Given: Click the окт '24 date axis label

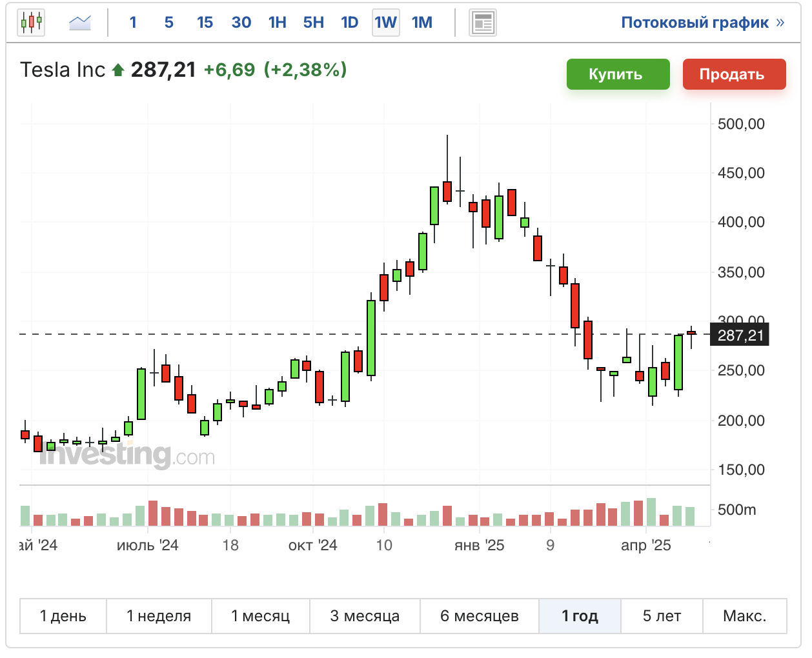Looking at the screenshot, I should coord(313,546).
